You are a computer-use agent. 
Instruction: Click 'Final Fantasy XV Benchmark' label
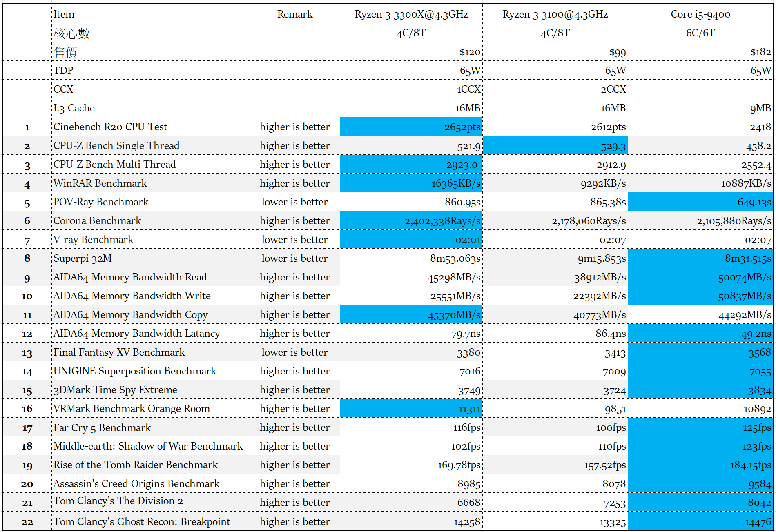[151, 352]
